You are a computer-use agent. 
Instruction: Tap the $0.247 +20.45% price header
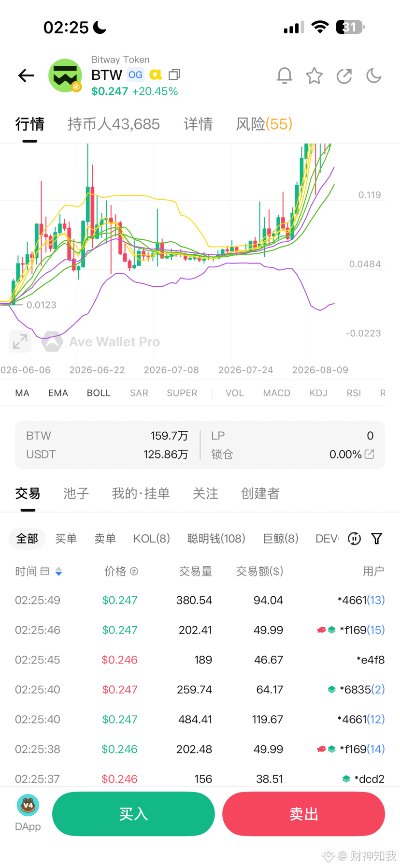135,91
